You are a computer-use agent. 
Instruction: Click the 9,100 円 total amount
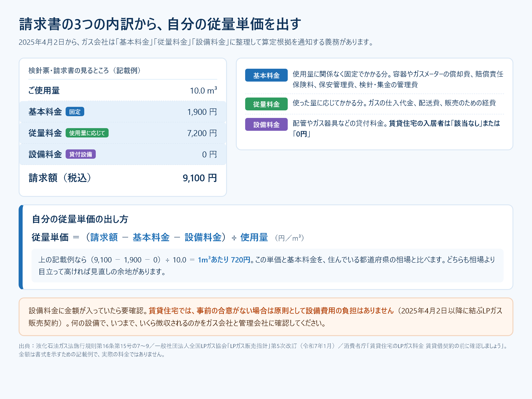[x=200, y=178]
